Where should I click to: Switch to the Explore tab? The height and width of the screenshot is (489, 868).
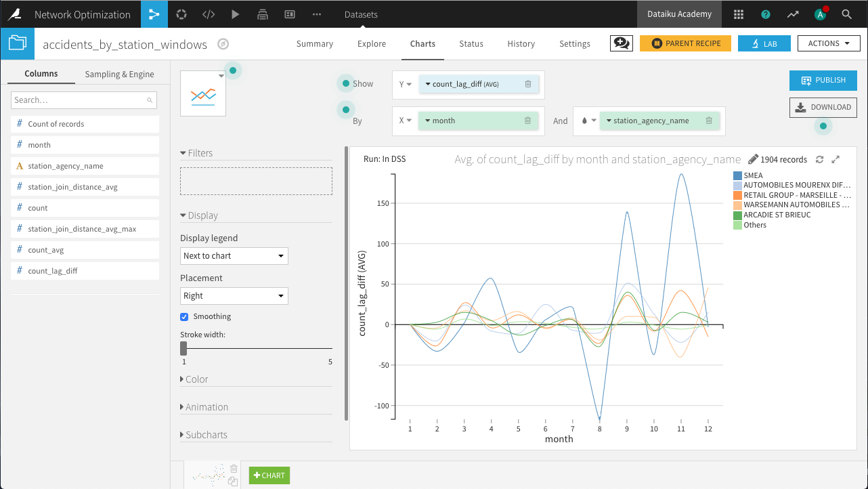(x=372, y=44)
